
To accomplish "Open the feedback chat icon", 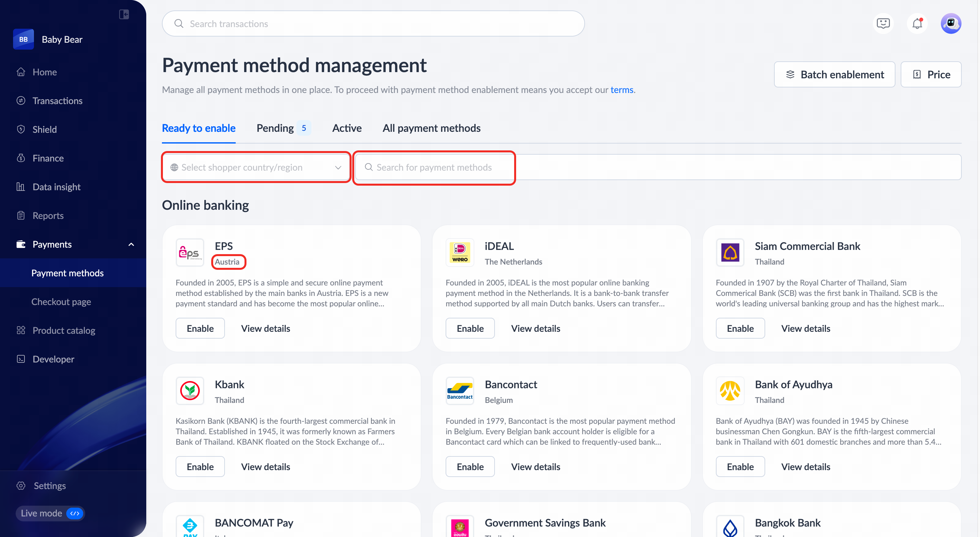I will (883, 23).
